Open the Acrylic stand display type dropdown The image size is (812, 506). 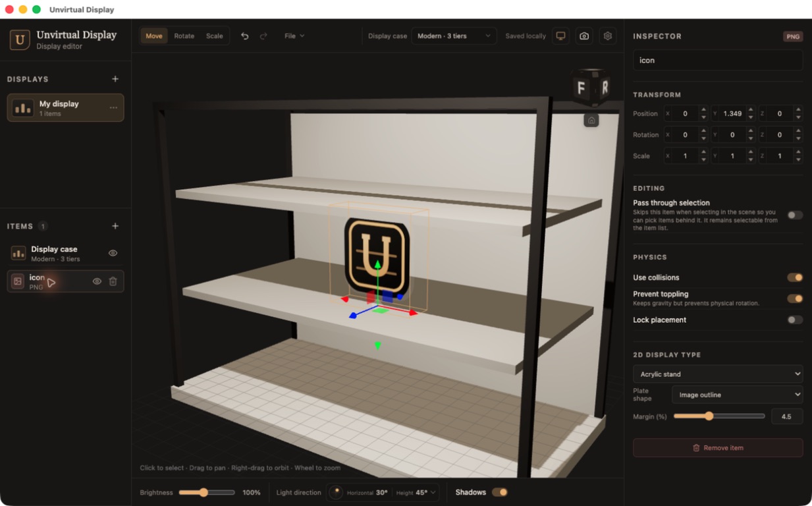pos(718,374)
